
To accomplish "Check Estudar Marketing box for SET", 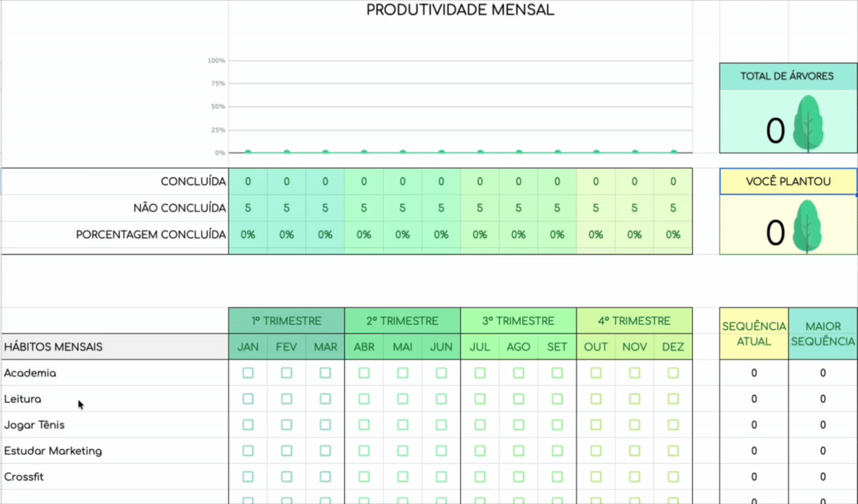I will coord(557,451).
